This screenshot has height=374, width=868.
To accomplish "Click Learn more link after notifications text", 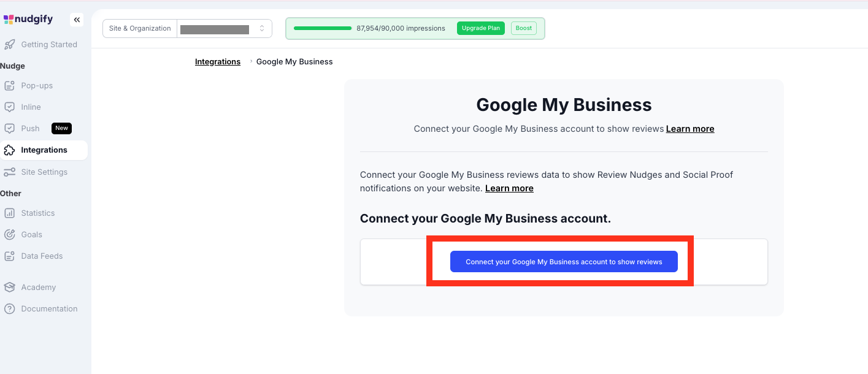I will (509, 188).
